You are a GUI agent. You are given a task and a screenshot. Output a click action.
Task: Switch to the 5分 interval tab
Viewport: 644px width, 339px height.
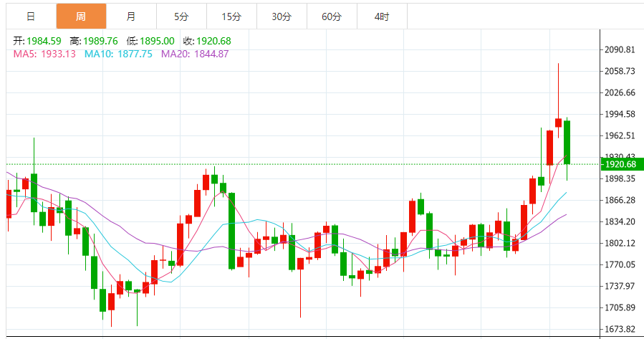(181, 16)
